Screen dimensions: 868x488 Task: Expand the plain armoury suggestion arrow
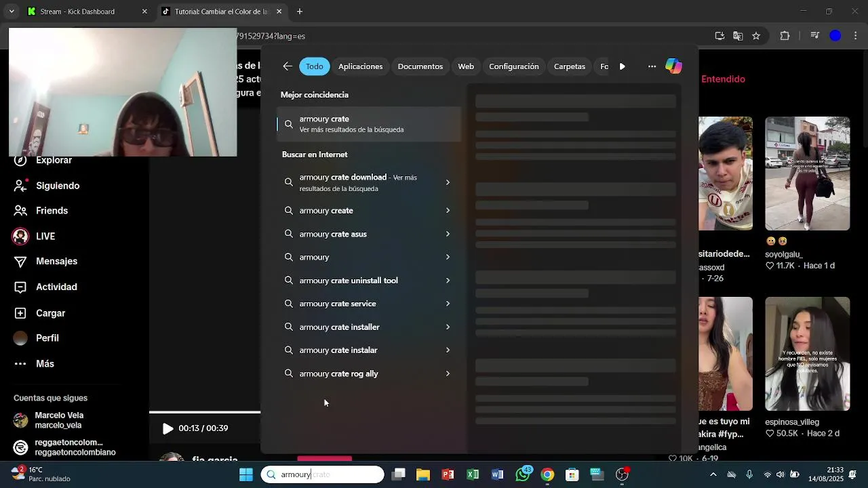point(448,258)
